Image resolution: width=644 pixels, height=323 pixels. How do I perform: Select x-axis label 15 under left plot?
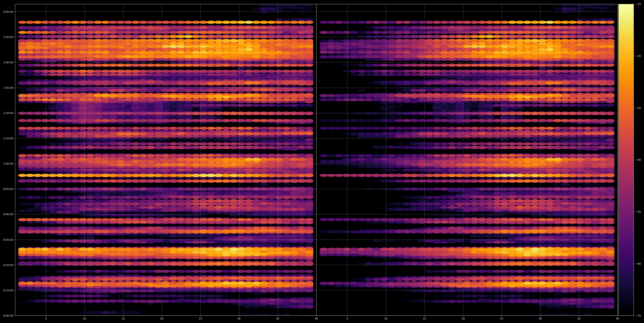(123, 319)
